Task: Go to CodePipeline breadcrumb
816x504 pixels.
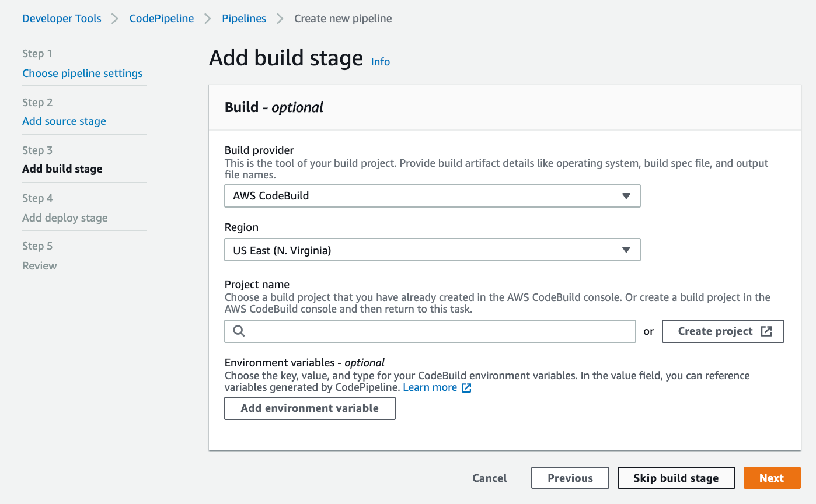Action: pyautogui.click(x=162, y=19)
